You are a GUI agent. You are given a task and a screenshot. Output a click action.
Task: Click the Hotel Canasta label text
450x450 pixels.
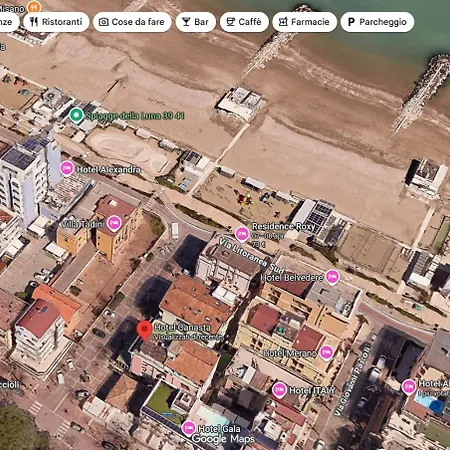(x=182, y=327)
